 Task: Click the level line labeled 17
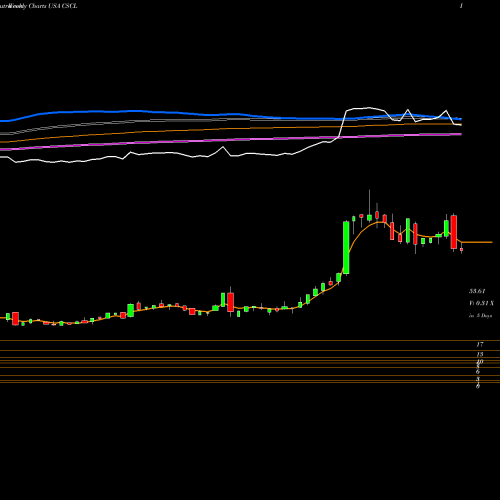pyautogui.click(x=250, y=341)
